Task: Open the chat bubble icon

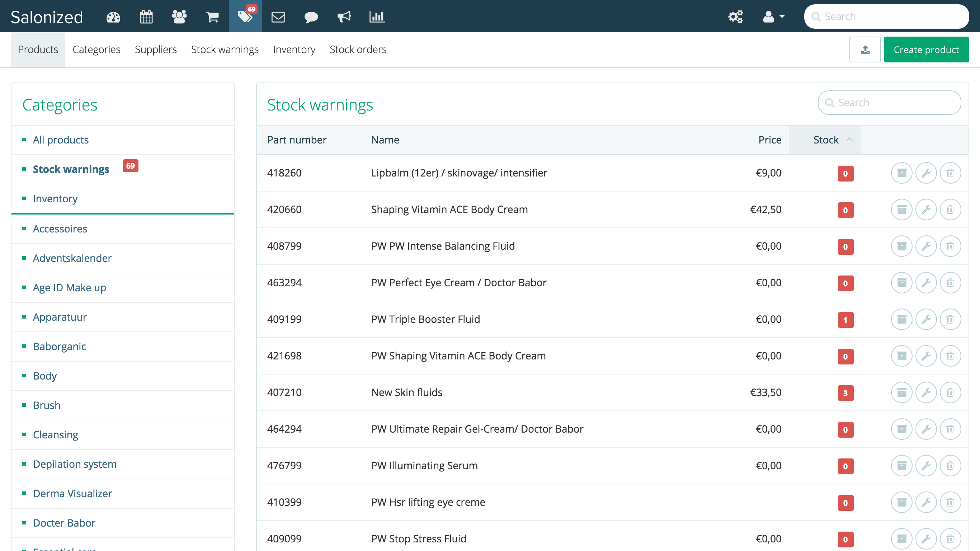Action: (311, 17)
